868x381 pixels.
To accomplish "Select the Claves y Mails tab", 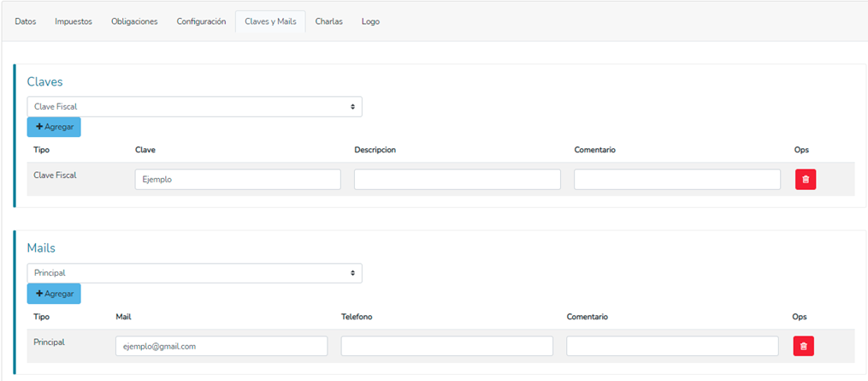I will [x=270, y=21].
